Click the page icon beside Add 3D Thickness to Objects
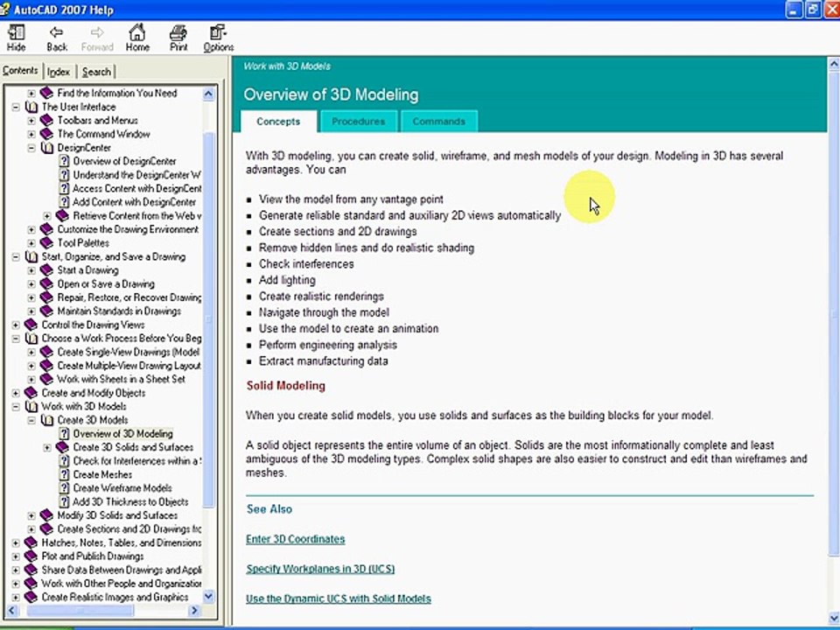Image resolution: width=840 pixels, height=630 pixels. pyautogui.click(x=64, y=502)
